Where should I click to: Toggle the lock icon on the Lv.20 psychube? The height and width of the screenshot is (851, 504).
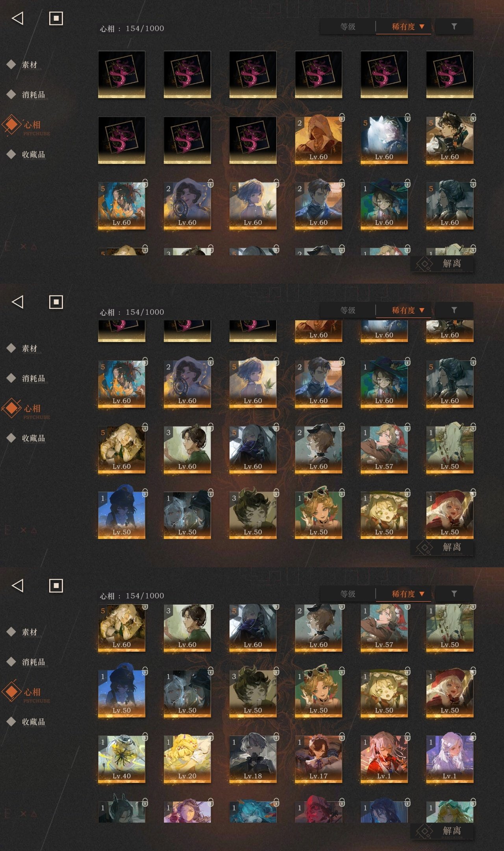coord(211,736)
